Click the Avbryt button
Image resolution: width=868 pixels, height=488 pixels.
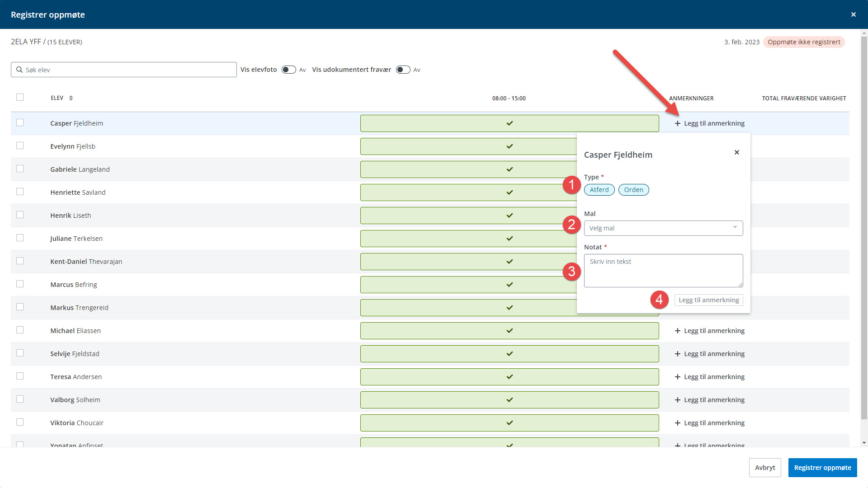[765, 468]
